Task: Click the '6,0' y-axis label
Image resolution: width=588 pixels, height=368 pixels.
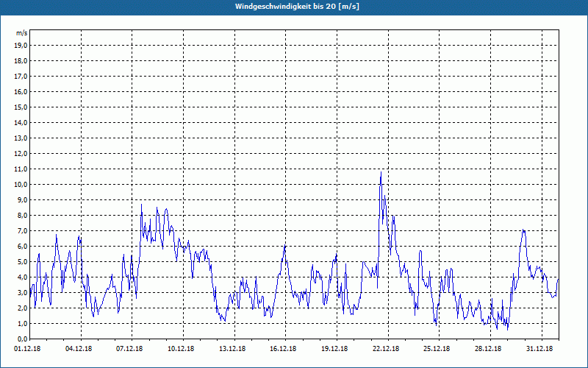Action: tap(22, 247)
